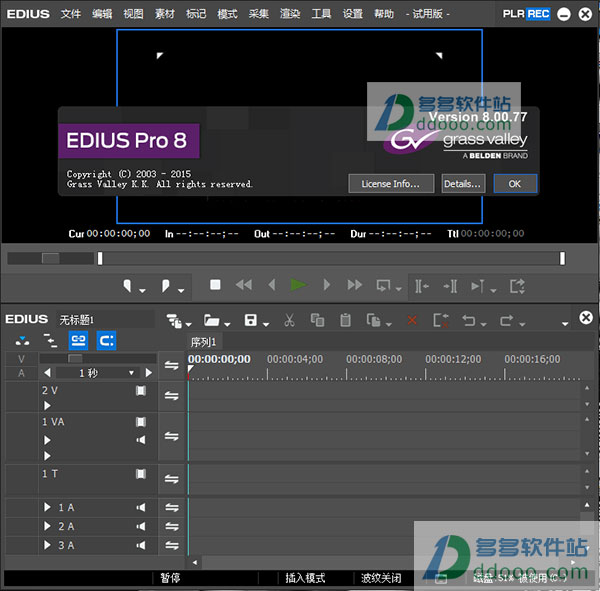
Task: Switch to REC recorder mode
Action: (538, 14)
